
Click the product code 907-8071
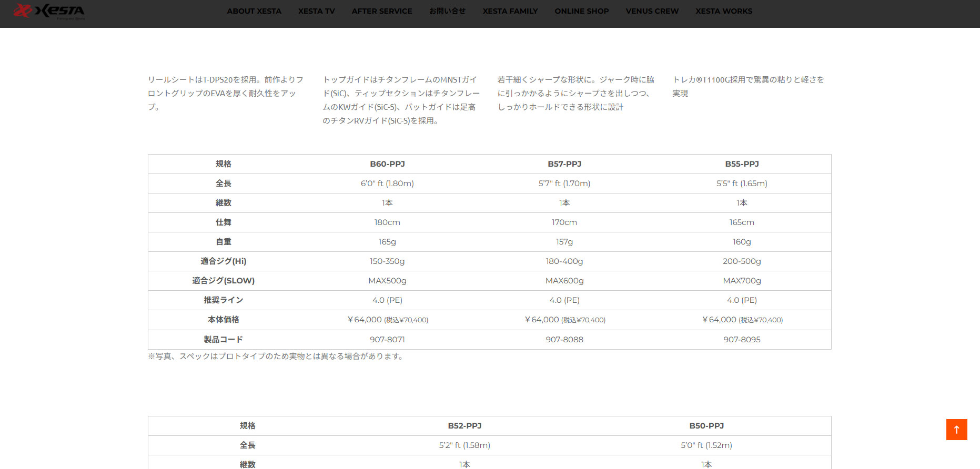(387, 340)
